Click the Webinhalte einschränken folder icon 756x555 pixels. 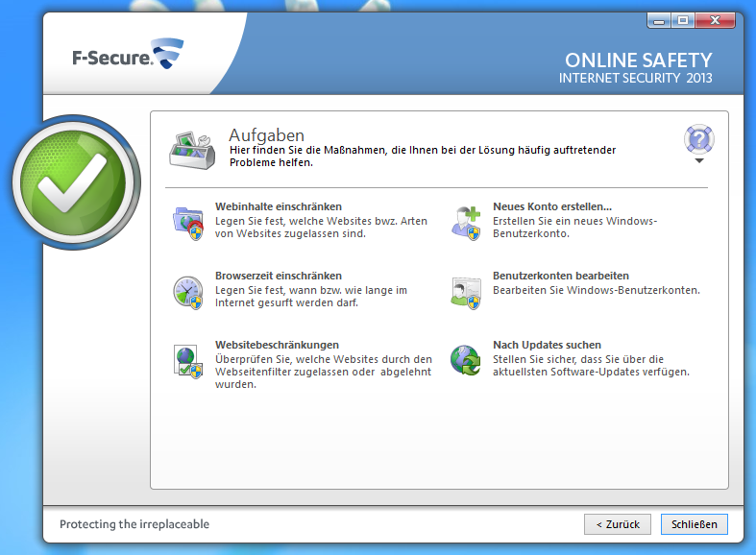[x=188, y=223]
